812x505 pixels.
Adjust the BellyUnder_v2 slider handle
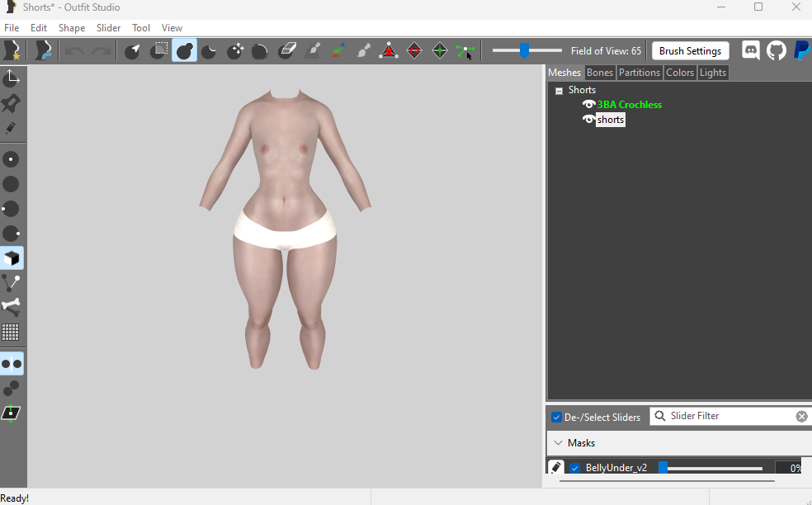[x=663, y=468]
